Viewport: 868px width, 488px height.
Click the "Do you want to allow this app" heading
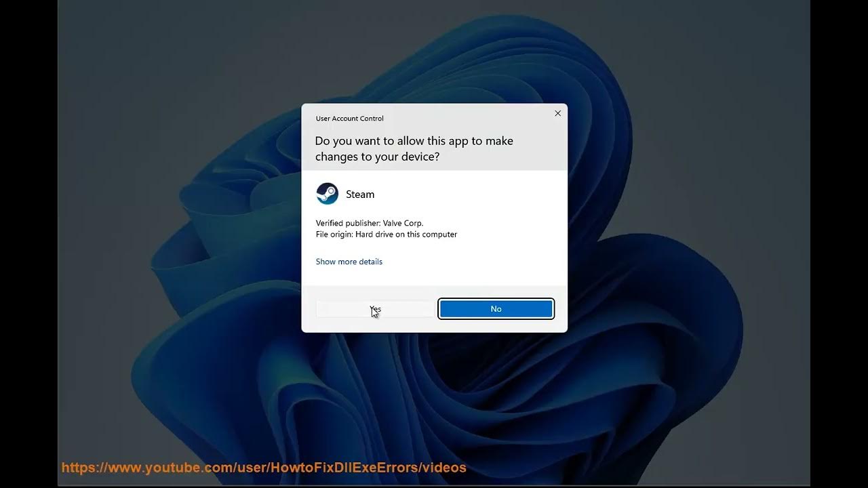pyautogui.click(x=414, y=148)
